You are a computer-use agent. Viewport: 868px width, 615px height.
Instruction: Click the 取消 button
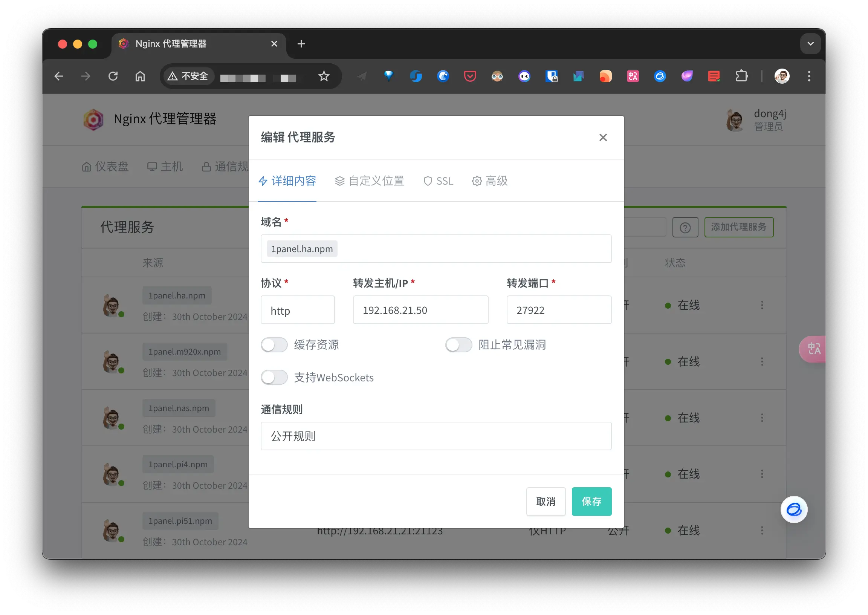pos(546,502)
